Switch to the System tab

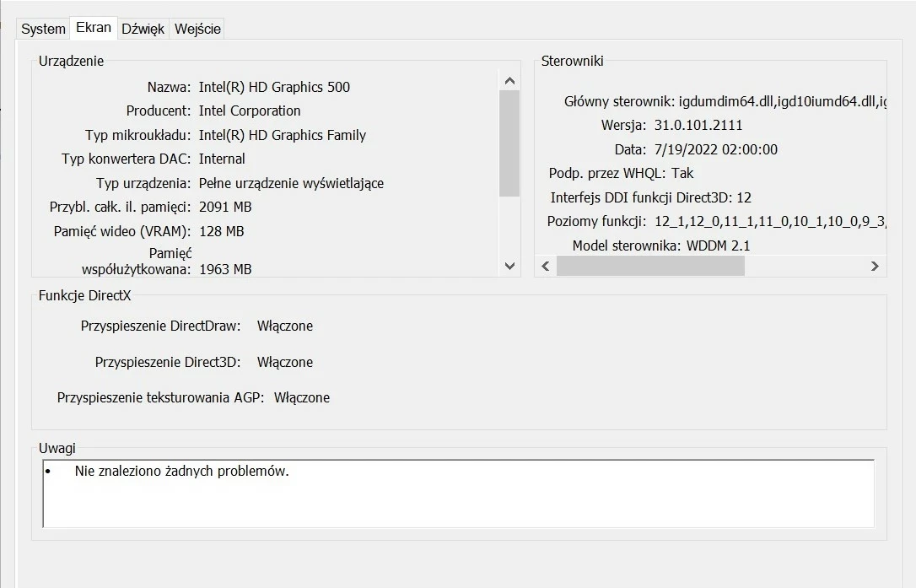coord(43,29)
